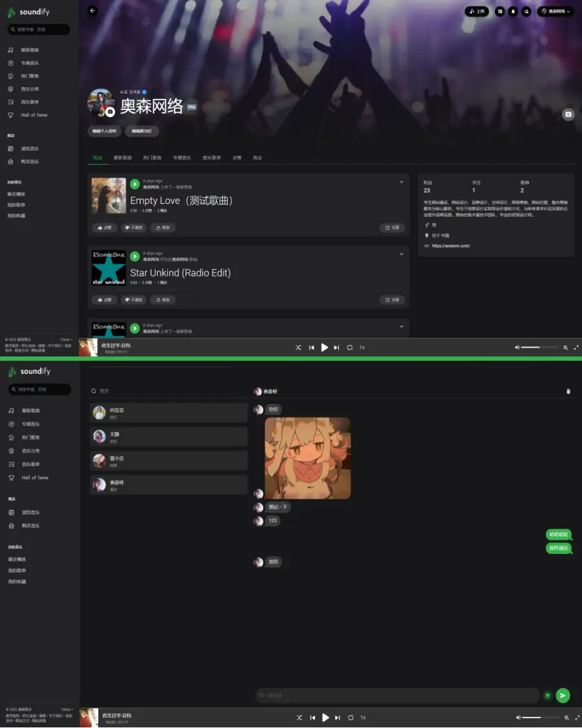Click the upload button in the header

(477, 11)
